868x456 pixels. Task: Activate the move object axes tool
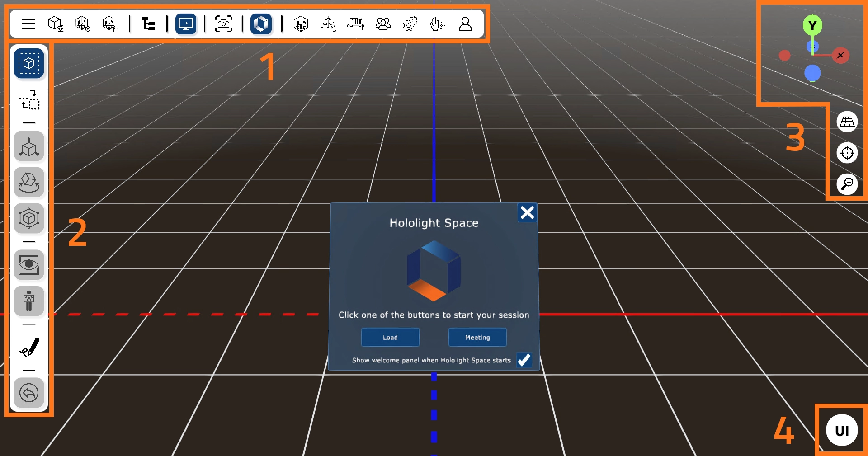pos(29,146)
